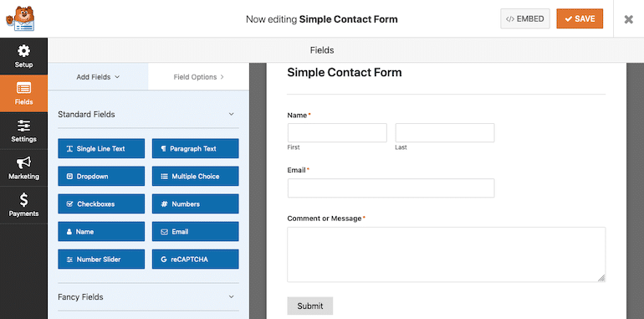Screen dimensions: 644x319
Task: Switch to the Add Fields tab
Action: coord(98,77)
